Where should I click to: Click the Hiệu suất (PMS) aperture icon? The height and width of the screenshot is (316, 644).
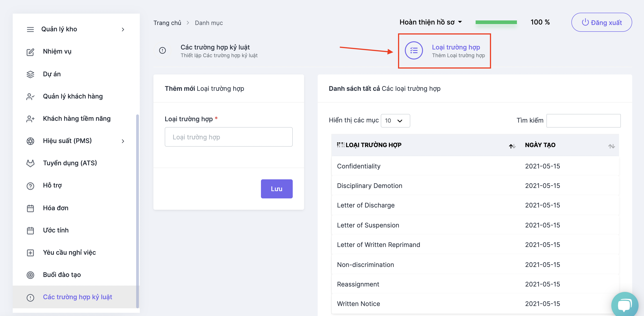[x=30, y=141]
